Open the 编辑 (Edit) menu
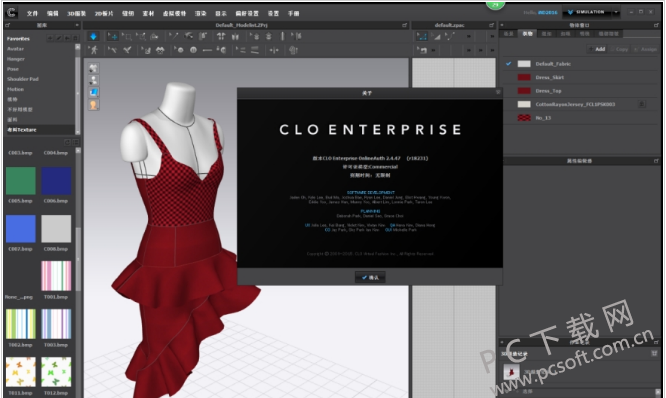Image resolution: width=666 pixels, height=398 pixels. [53, 13]
